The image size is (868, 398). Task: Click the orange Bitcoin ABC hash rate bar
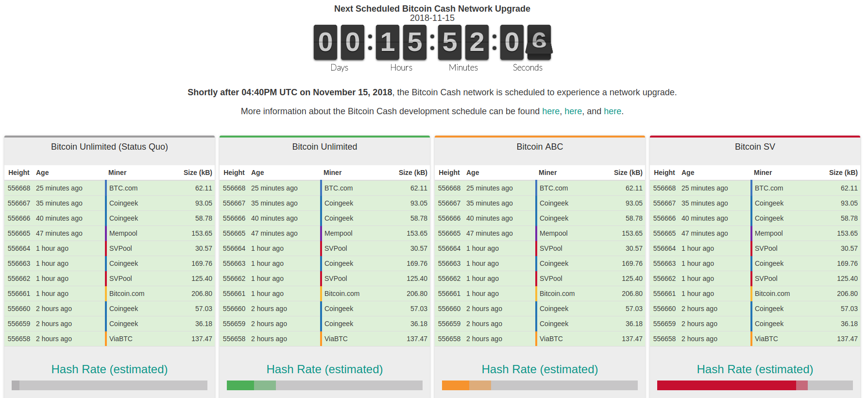pos(540,385)
